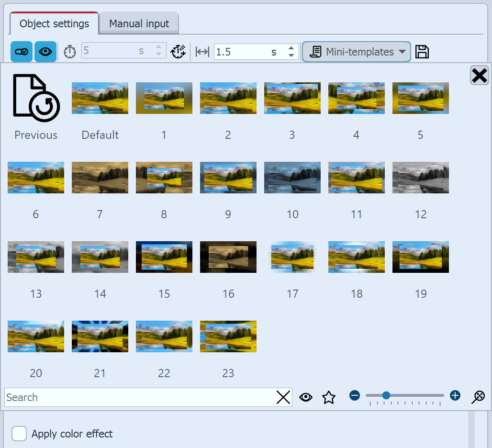Click the up arrow on the 1.5 s field
The height and width of the screenshot is (448, 492).
pyautogui.click(x=291, y=48)
